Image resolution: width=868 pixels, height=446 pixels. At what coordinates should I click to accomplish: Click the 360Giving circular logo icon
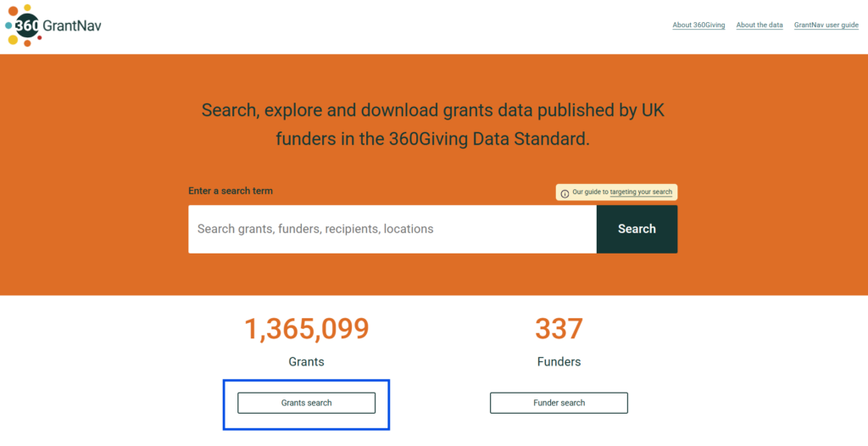point(27,25)
